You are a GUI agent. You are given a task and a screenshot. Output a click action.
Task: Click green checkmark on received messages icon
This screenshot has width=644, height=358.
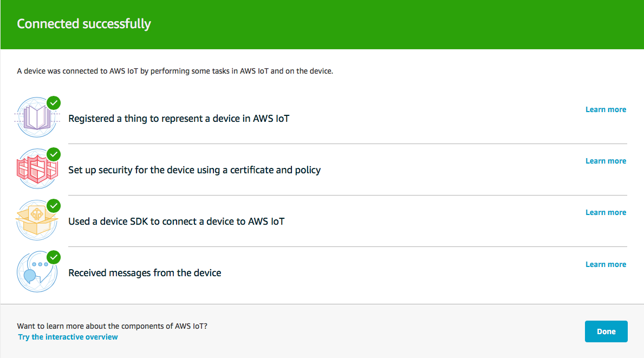[x=54, y=257]
